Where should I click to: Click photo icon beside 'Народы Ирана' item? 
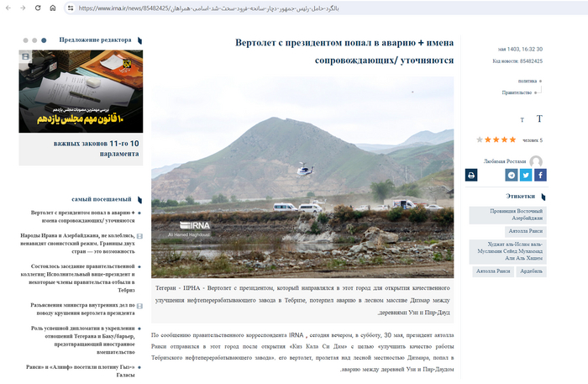[139, 236]
